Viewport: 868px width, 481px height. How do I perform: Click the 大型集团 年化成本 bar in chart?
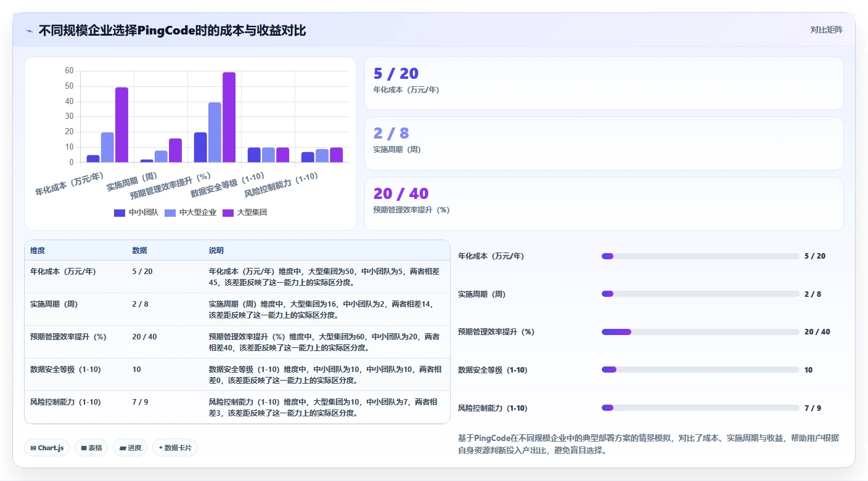(121, 125)
